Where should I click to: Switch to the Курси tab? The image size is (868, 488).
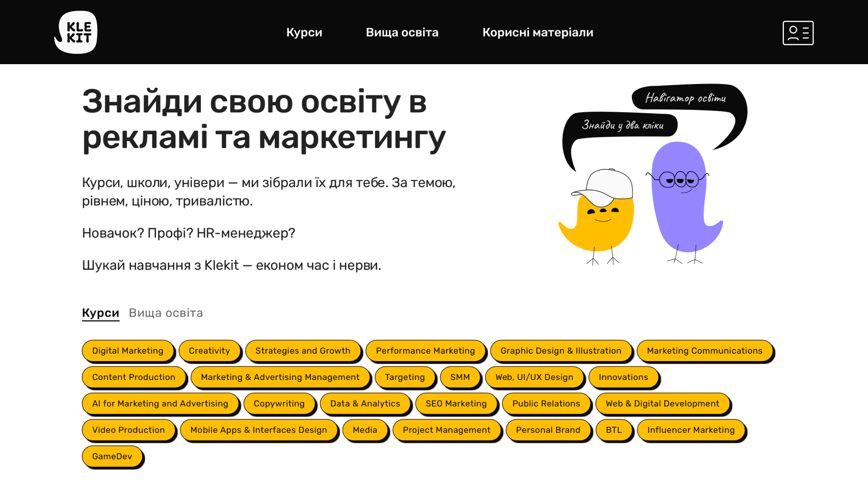click(100, 312)
